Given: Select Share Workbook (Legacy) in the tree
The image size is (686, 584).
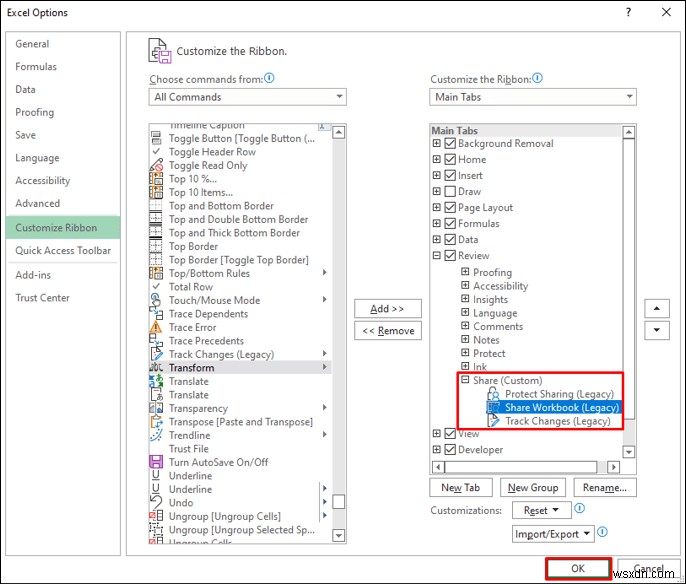Looking at the screenshot, I should point(554,407).
